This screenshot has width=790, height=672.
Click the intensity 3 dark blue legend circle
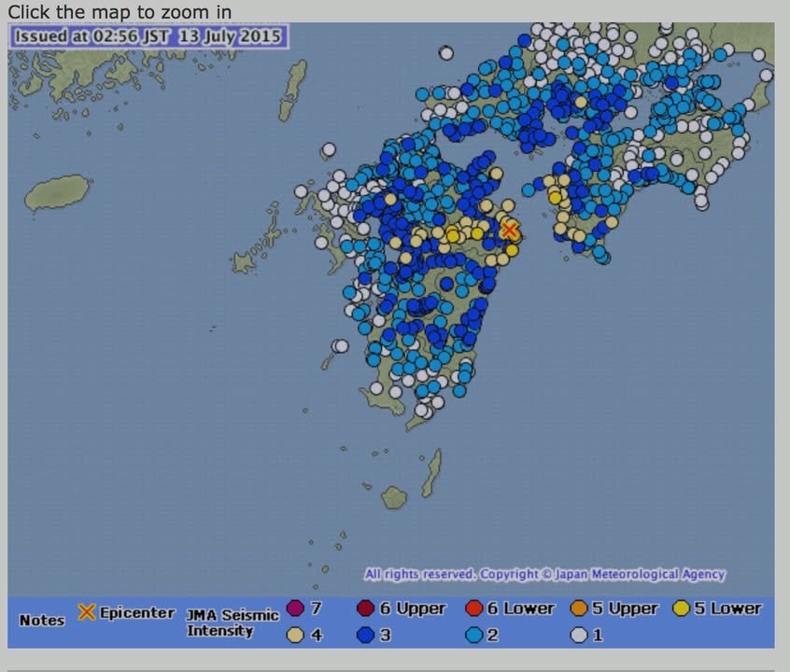click(365, 636)
